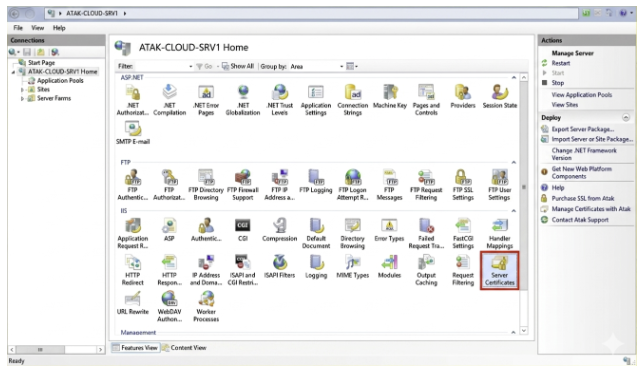Viewport: 643px width, 373px height.
Task: Open the File menu
Action: click(18, 28)
